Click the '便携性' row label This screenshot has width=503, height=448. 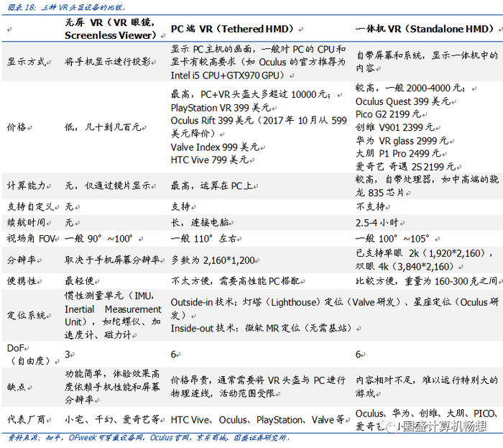(x=22, y=280)
